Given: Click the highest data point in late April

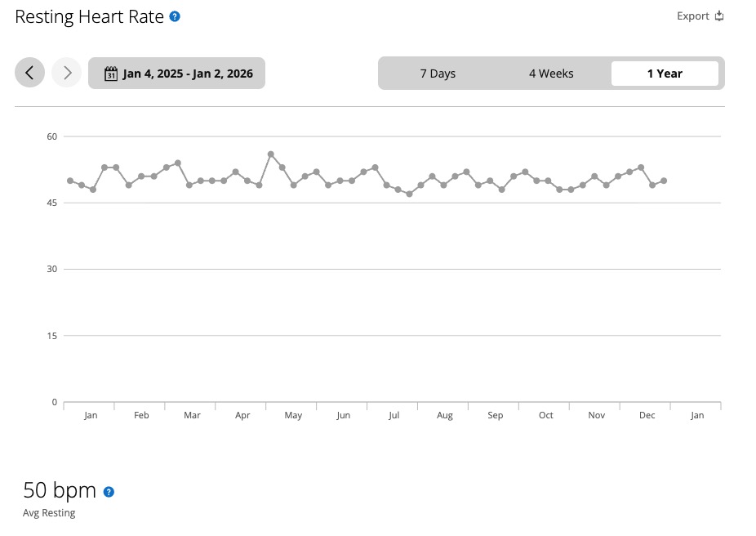Looking at the screenshot, I should tap(271, 154).
